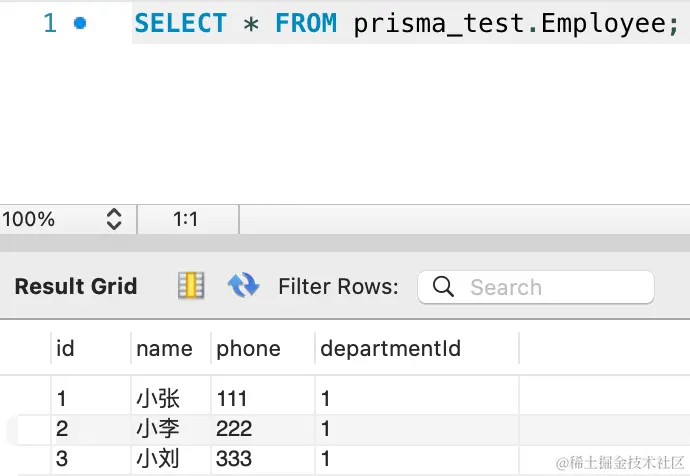Select the cell containing 小刘
Screen dimensions: 690x476
tap(157, 459)
